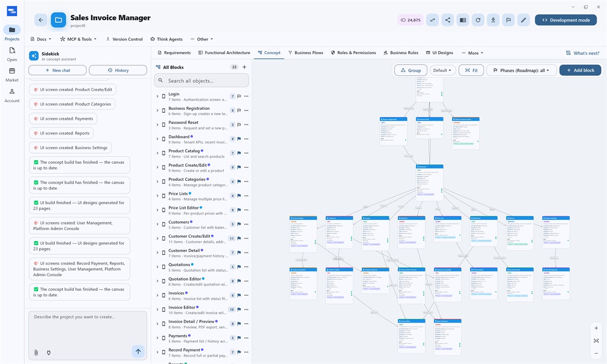Image resolution: width=607 pixels, height=364 pixels.
Task: Zoom out of the canvas with the minus button
Action: tap(596, 353)
